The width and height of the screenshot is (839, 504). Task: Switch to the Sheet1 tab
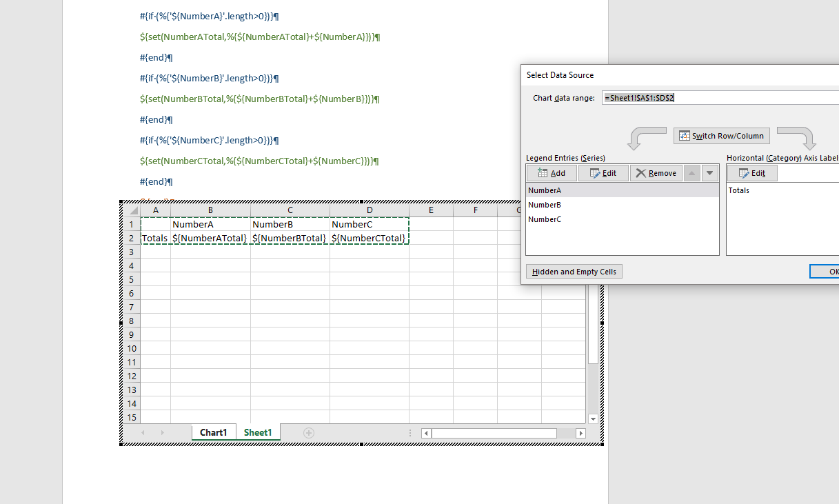click(x=258, y=432)
